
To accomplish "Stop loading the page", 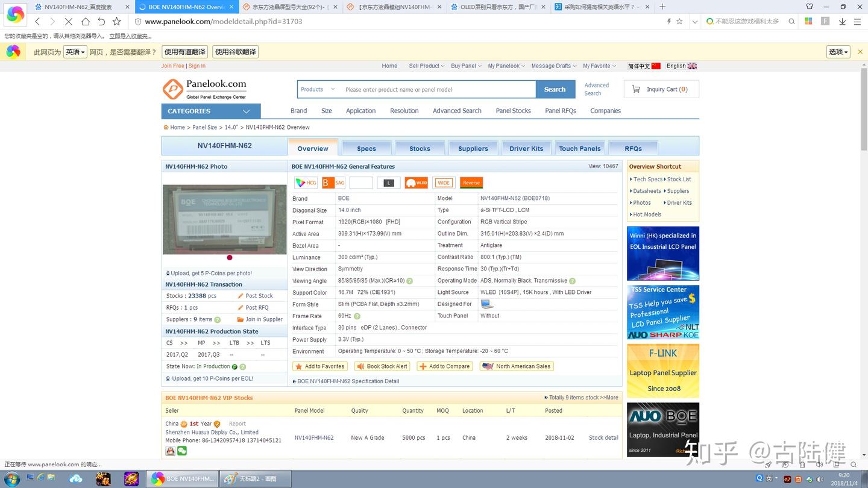I will [68, 21].
